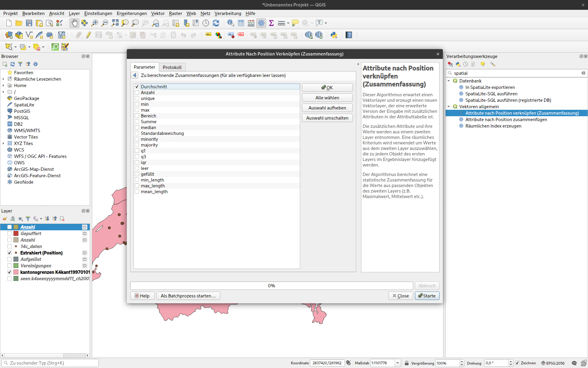
Task: Open the Maßstab scale dropdown
Action: coord(398,363)
